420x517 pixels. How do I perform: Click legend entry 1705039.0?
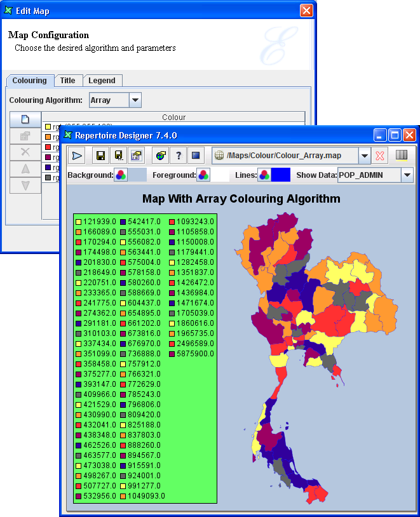click(x=192, y=313)
